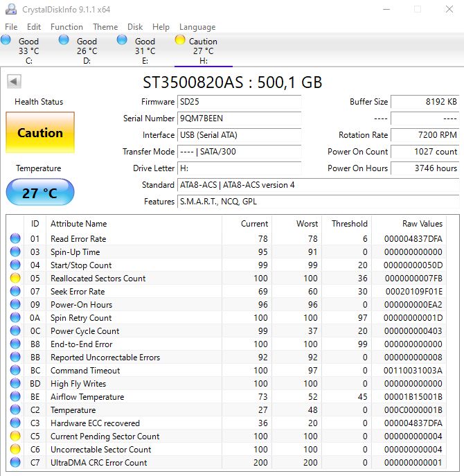Click the yellow orb for Reallocated Sectors Count

15,278
